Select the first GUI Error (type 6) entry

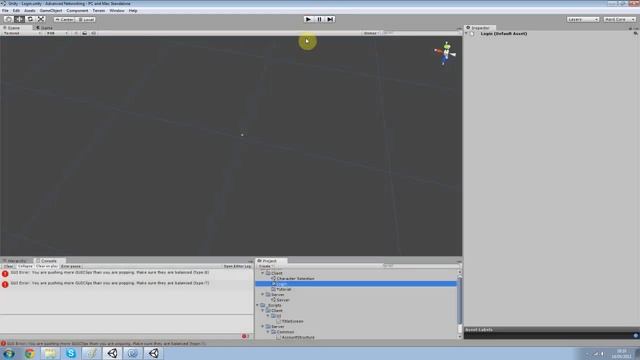(x=127, y=273)
